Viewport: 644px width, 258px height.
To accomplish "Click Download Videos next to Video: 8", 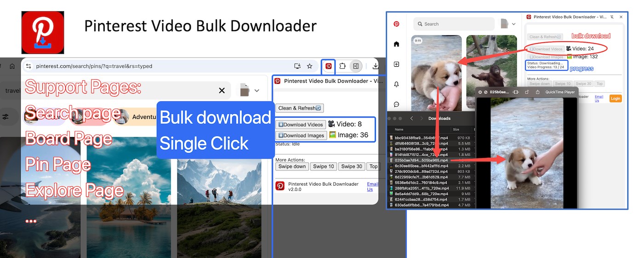I will (x=300, y=124).
